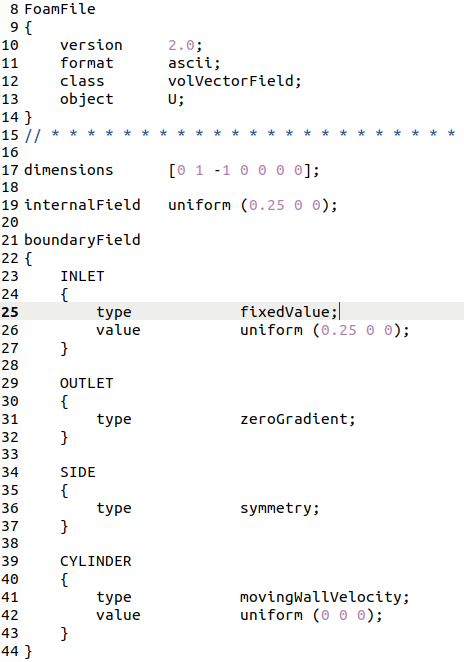
Task: Click the INLET patch name
Action: coord(82,276)
